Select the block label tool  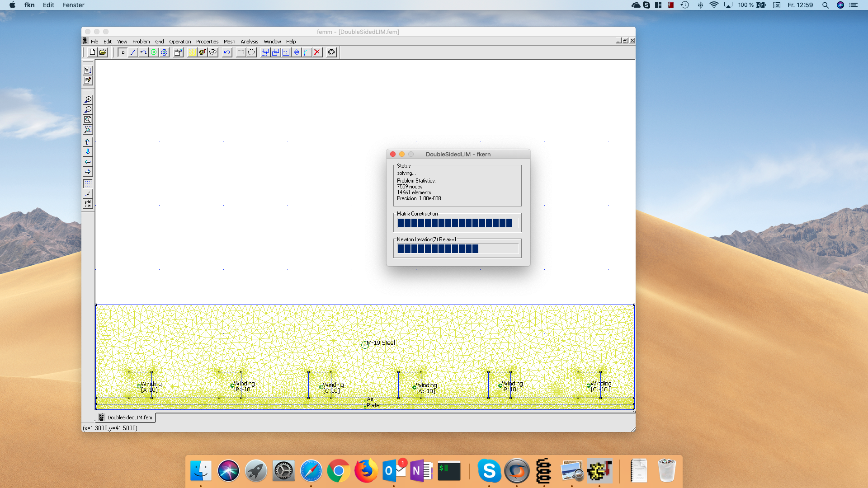click(154, 52)
